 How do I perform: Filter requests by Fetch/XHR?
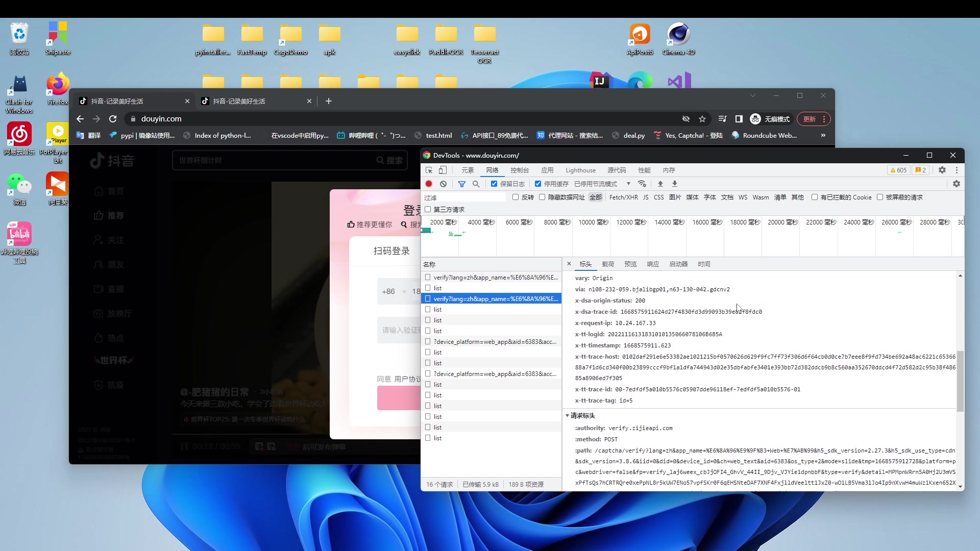(x=623, y=197)
